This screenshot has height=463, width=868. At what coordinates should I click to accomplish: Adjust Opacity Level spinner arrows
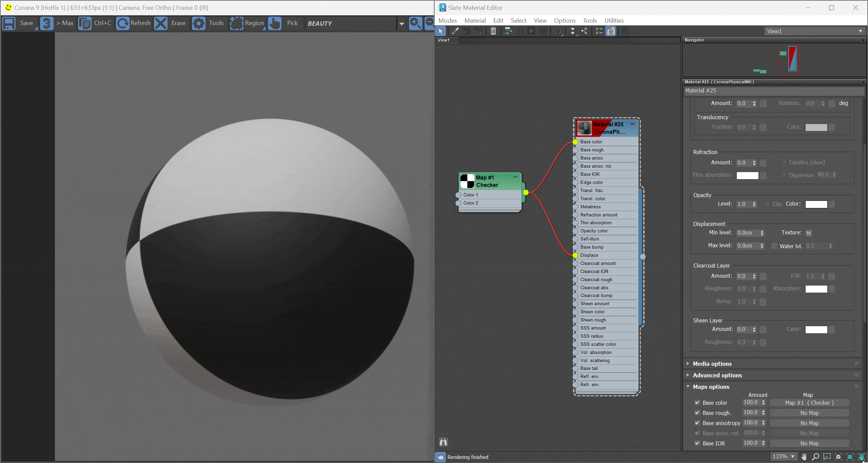(754, 204)
